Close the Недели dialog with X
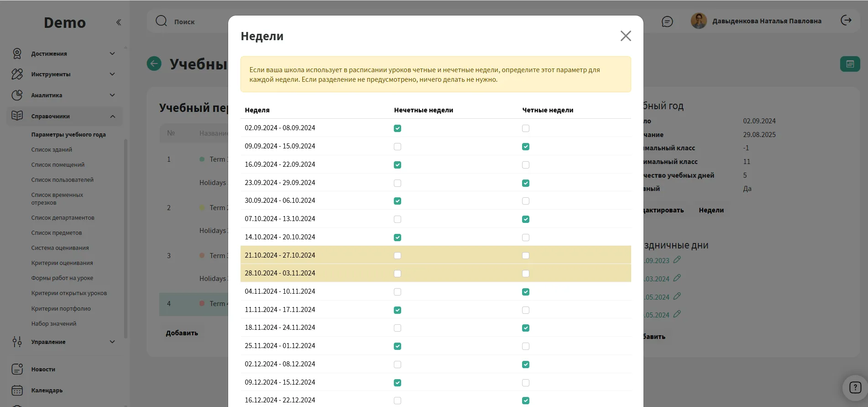868x407 pixels. [626, 36]
